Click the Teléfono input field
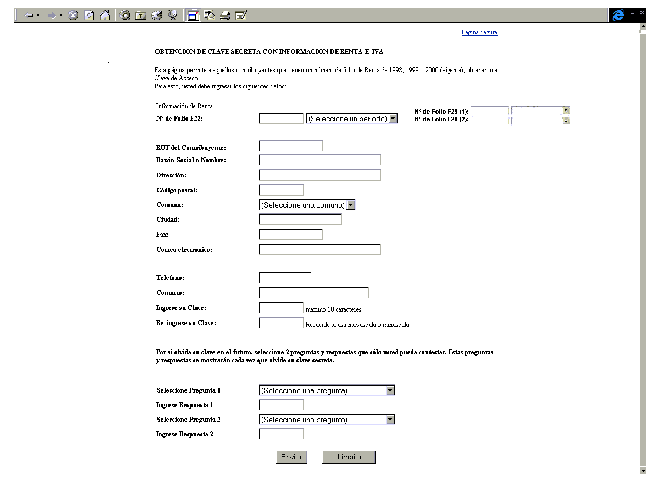The image size is (650, 480). 285,278
